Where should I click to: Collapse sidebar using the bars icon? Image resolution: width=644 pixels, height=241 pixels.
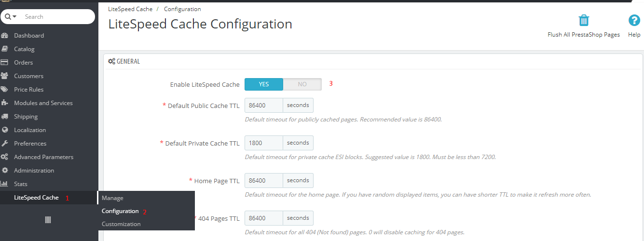click(48, 220)
